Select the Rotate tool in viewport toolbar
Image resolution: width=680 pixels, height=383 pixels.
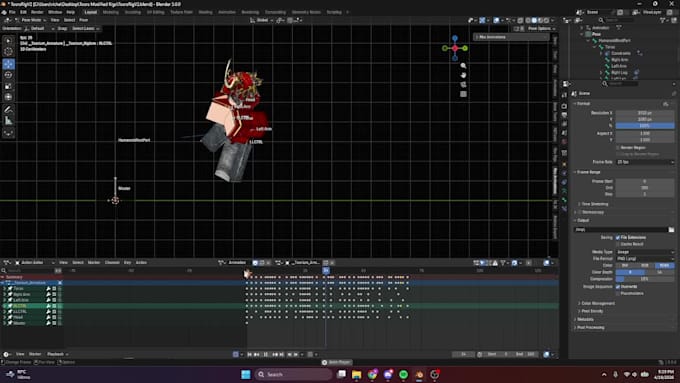pos(8,75)
